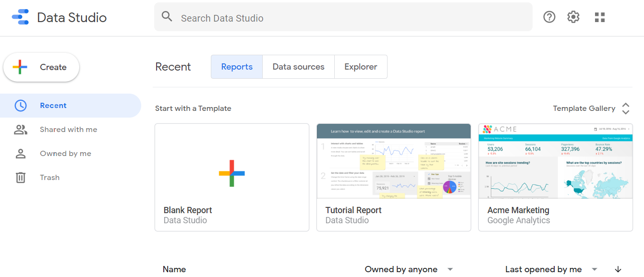644x277 pixels.
Task: Open Shared with me in sidebar
Action: pyautogui.click(x=71, y=130)
